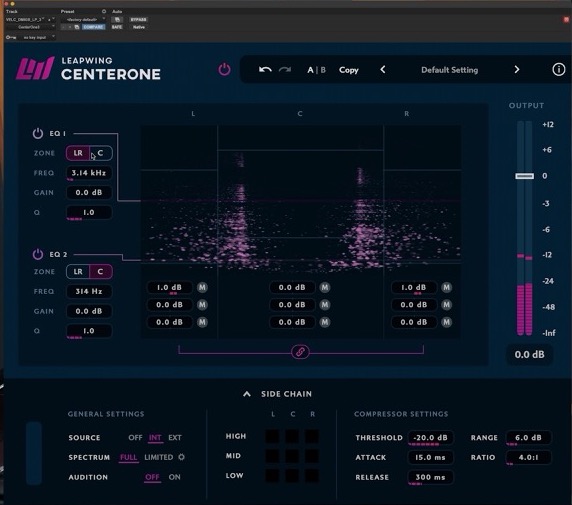The image size is (572, 505).
Task: Set side chain Source to INT
Action: [x=155, y=437]
